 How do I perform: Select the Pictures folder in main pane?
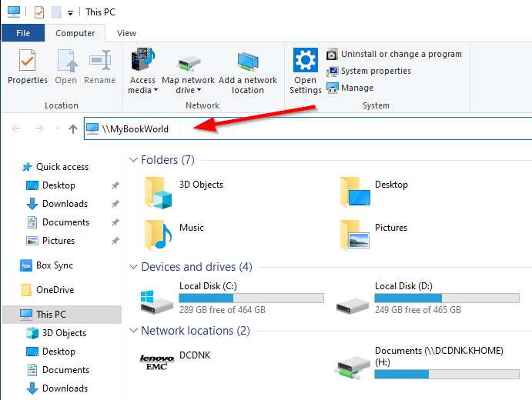pyautogui.click(x=373, y=235)
